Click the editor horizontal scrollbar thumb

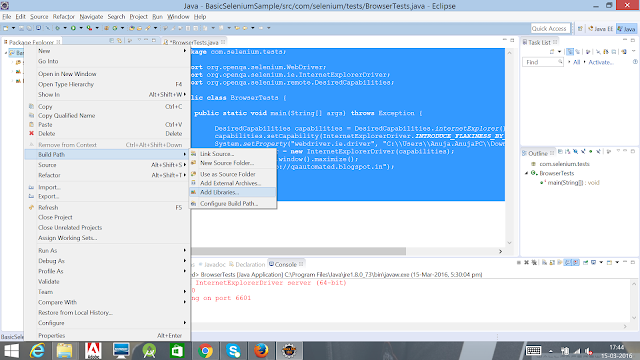[299, 251]
